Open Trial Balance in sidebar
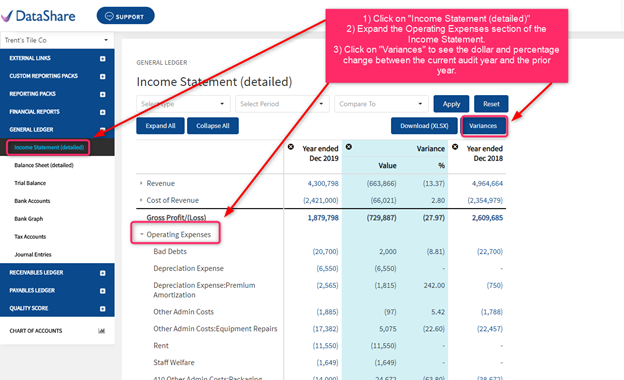Viewport: 624px width, 380px height. click(30, 183)
